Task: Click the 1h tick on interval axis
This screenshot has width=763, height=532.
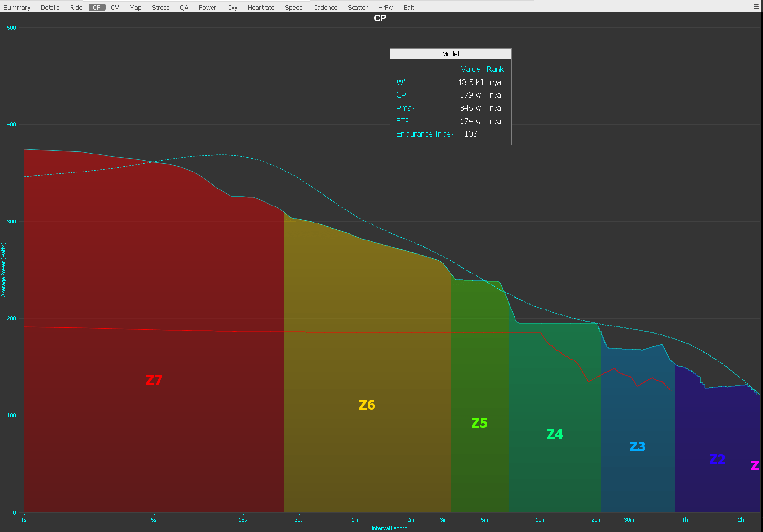Action: point(685,520)
